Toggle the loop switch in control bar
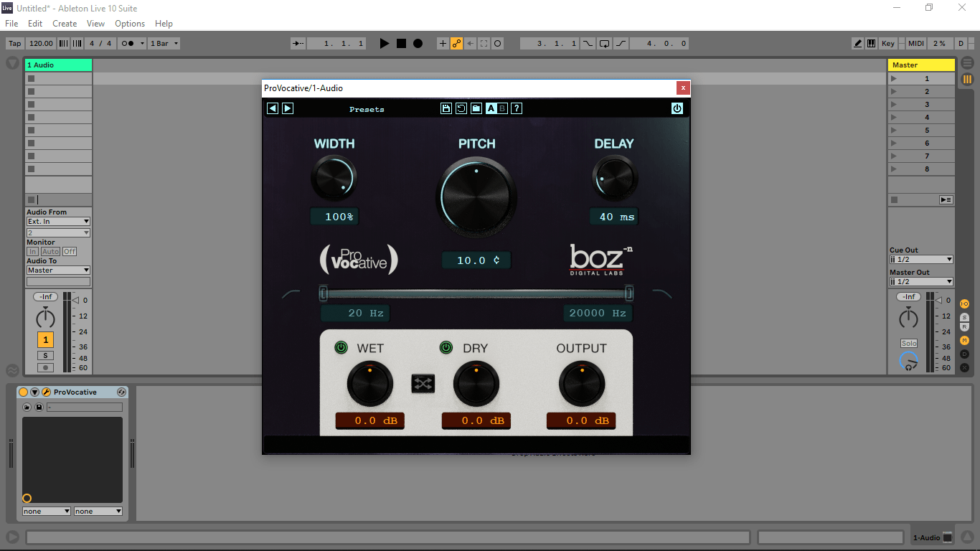980x551 pixels. (604, 43)
